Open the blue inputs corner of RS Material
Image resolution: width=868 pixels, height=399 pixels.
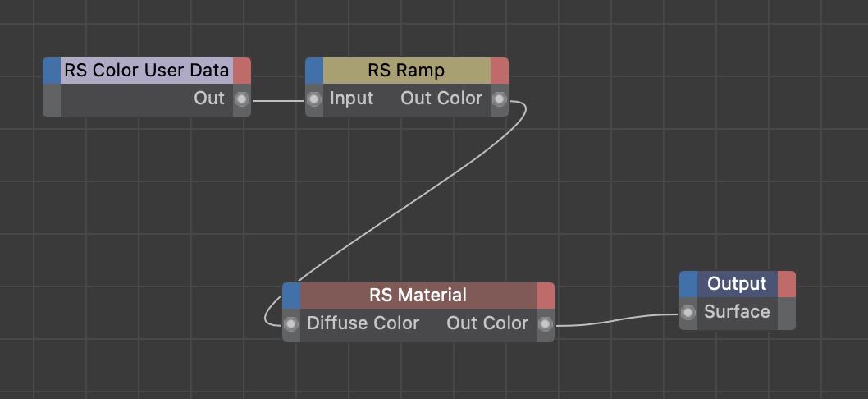pos(291,296)
